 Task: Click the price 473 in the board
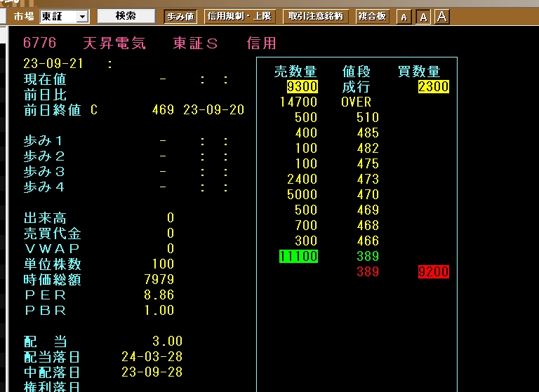point(368,179)
